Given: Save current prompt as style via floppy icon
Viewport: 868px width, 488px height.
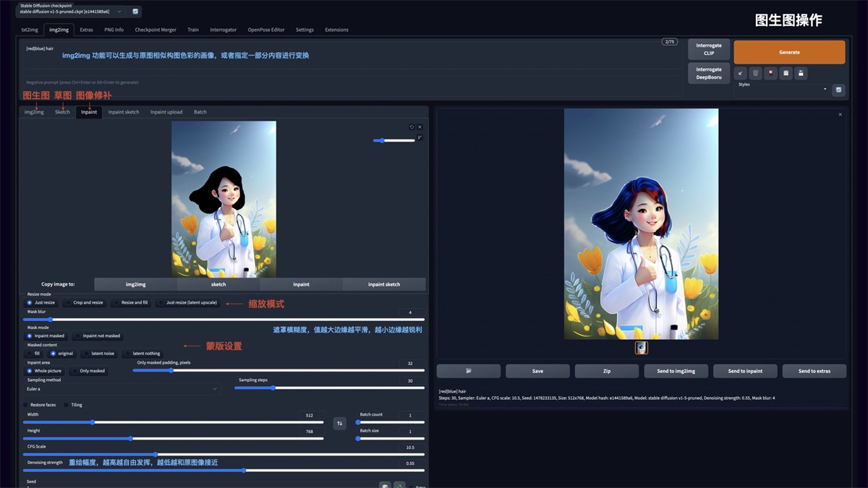Looking at the screenshot, I should (x=801, y=73).
